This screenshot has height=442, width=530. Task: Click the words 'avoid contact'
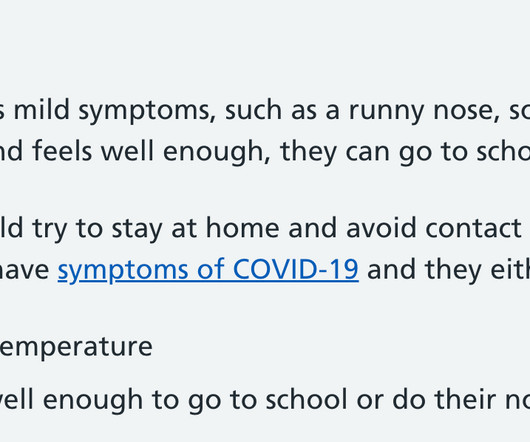[434, 228]
